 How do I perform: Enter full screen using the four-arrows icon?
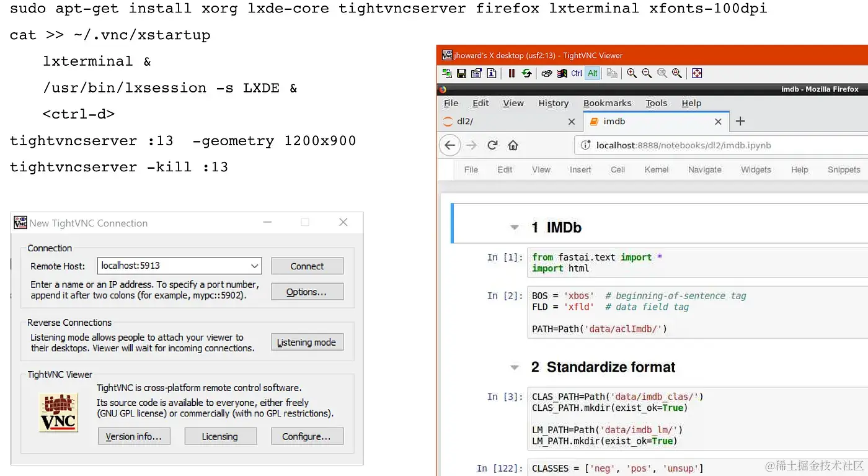point(697,73)
